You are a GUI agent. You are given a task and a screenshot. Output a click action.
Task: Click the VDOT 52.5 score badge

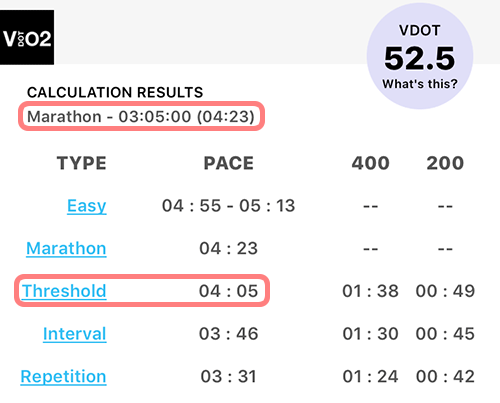420,56
